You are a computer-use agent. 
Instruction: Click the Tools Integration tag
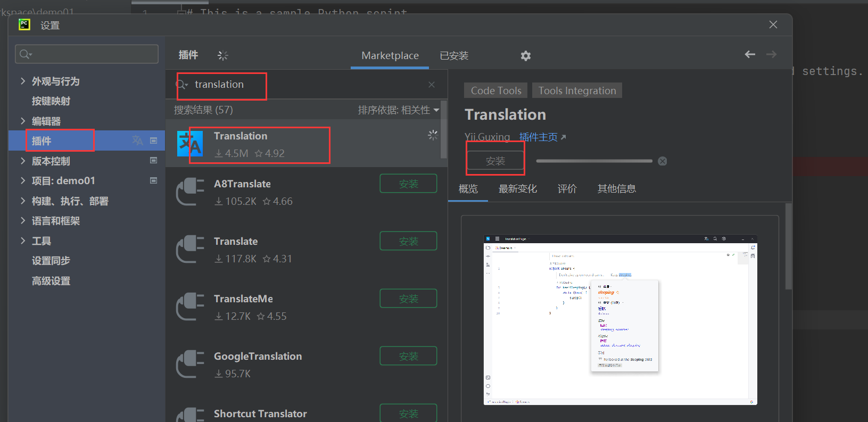(x=577, y=90)
